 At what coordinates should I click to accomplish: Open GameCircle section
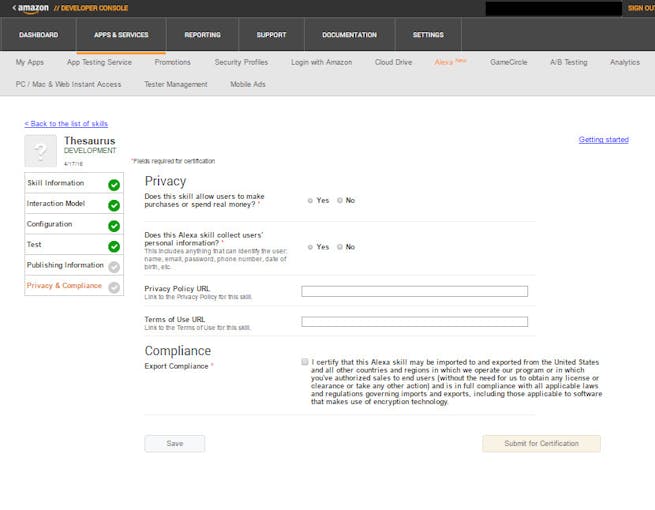pyautogui.click(x=509, y=62)
